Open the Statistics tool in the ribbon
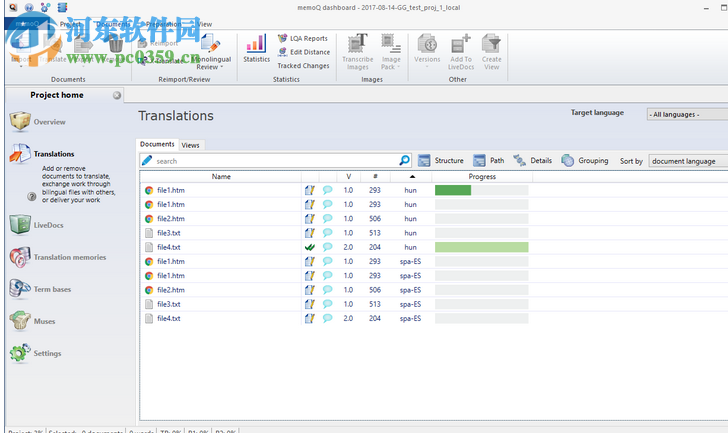Screen dimensions: 728x433 pos(256,48)
